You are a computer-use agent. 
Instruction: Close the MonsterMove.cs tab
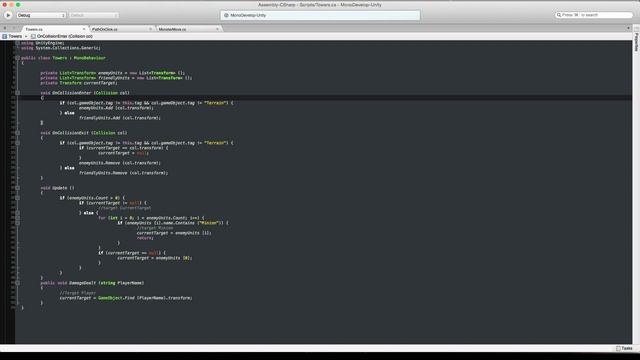pos(217,29)
